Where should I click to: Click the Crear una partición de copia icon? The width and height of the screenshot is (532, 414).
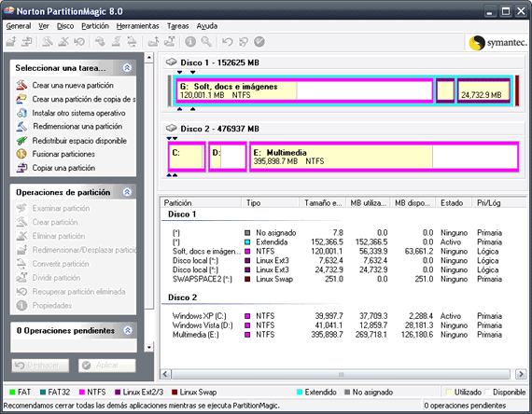click(21, 99)
